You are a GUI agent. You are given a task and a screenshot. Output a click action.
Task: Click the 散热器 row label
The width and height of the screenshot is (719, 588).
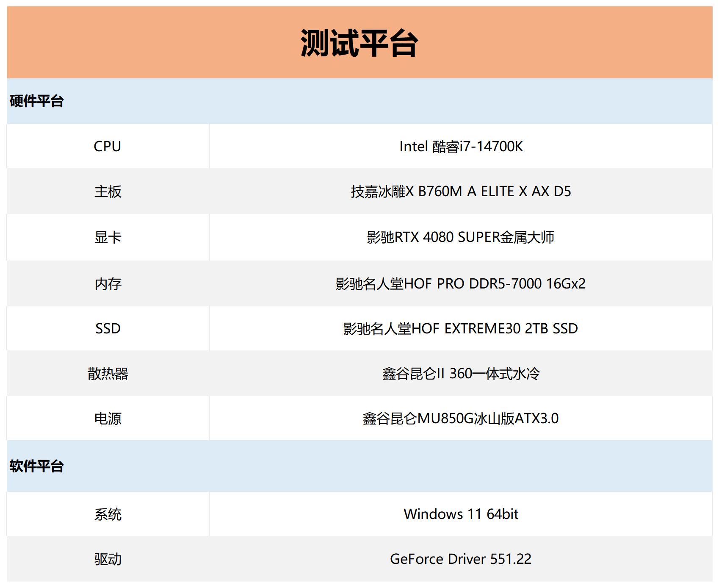(x=108, y=374)
